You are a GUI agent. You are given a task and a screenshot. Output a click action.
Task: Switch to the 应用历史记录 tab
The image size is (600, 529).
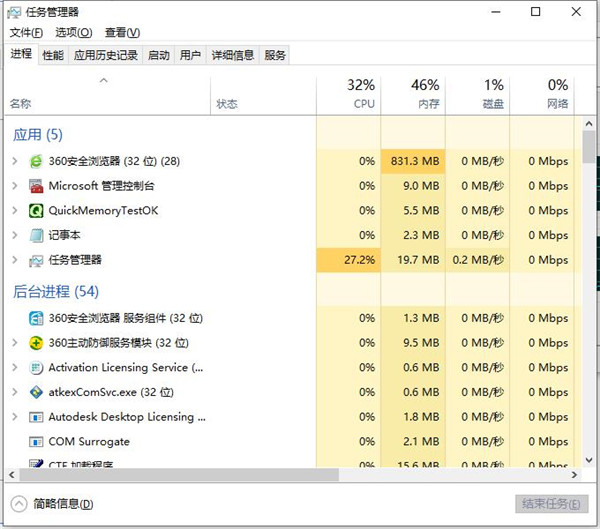(106, 55)
